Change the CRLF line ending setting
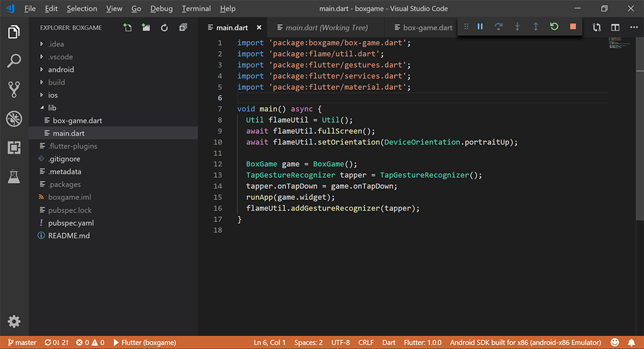644x349 pixels. point(366,343)
